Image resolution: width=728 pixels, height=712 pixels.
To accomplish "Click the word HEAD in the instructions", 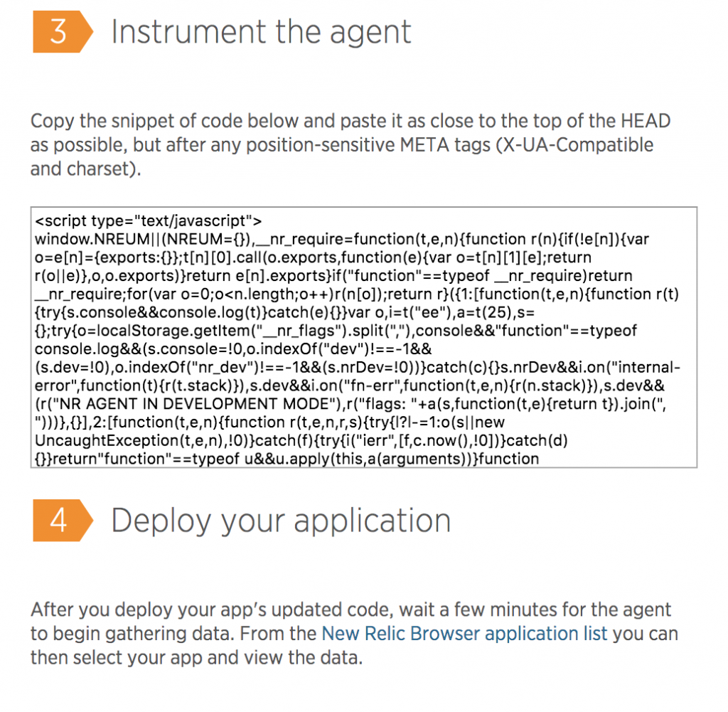I will point(646,121).
